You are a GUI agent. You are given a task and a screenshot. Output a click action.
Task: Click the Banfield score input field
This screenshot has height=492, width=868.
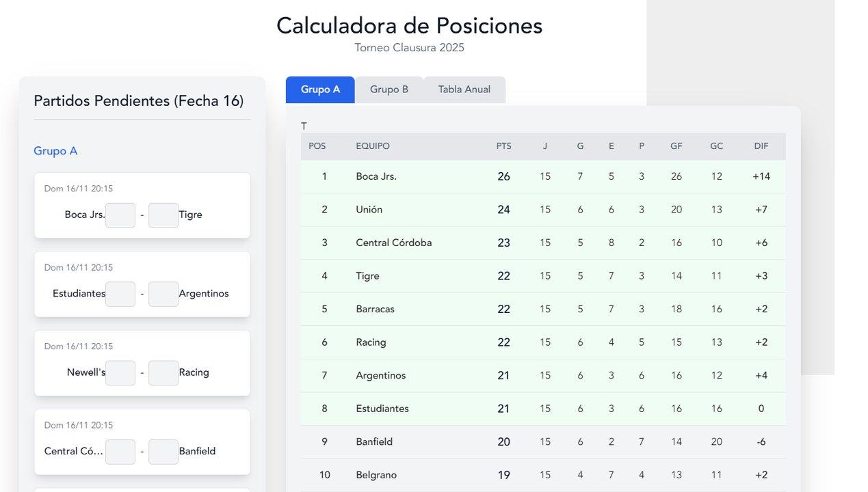163,451
